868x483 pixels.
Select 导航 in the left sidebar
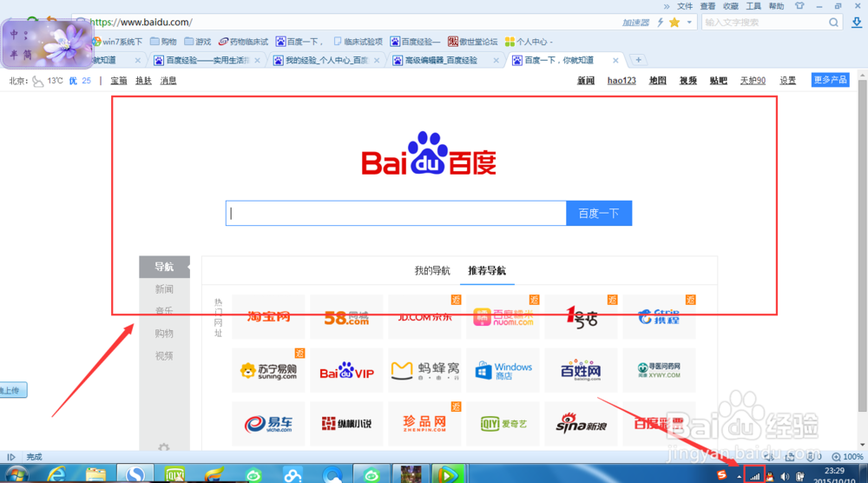(164, 267)
